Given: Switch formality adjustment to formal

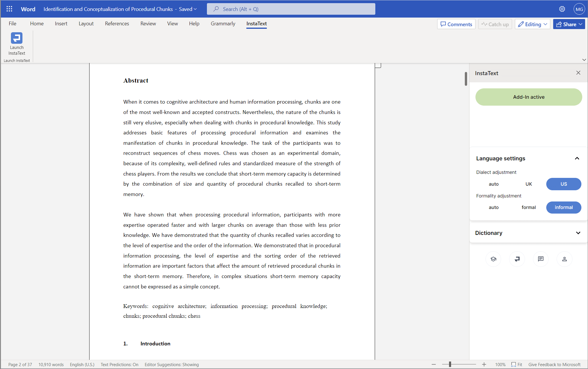Looking at the screenshot, I should coord(528,207).
